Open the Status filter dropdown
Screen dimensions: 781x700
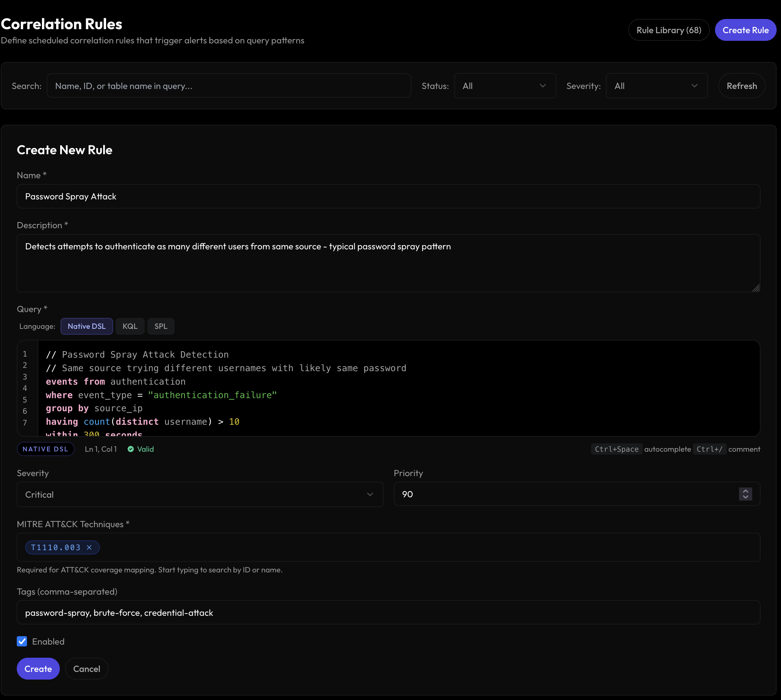tap(504, 85)
